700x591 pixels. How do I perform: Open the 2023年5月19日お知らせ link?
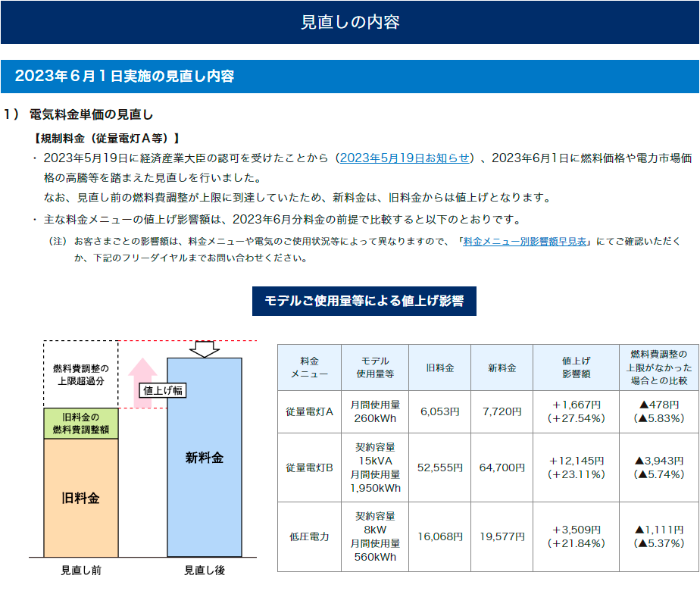[x=405, y=158]
